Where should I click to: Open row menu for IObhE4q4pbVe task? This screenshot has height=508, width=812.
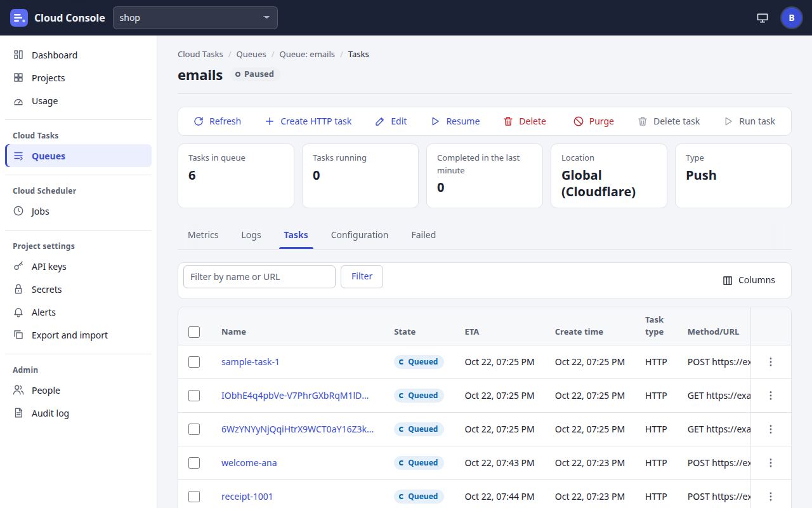pos(771,396)
